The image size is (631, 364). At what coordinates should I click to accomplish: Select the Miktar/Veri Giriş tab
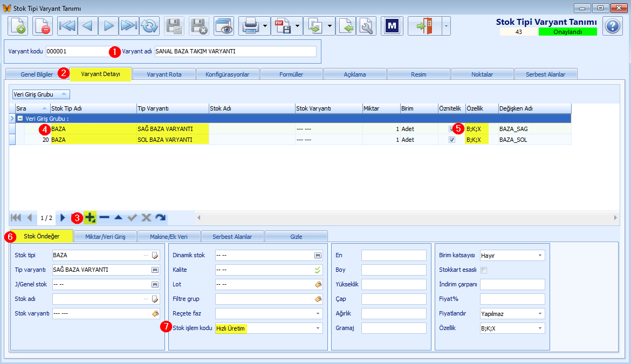(x=105, y=237)
